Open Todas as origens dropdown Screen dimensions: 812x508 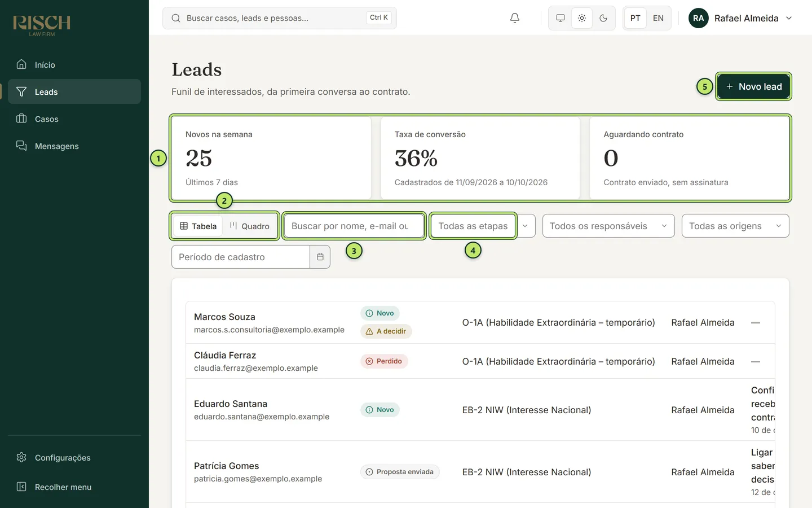(735, 226)
